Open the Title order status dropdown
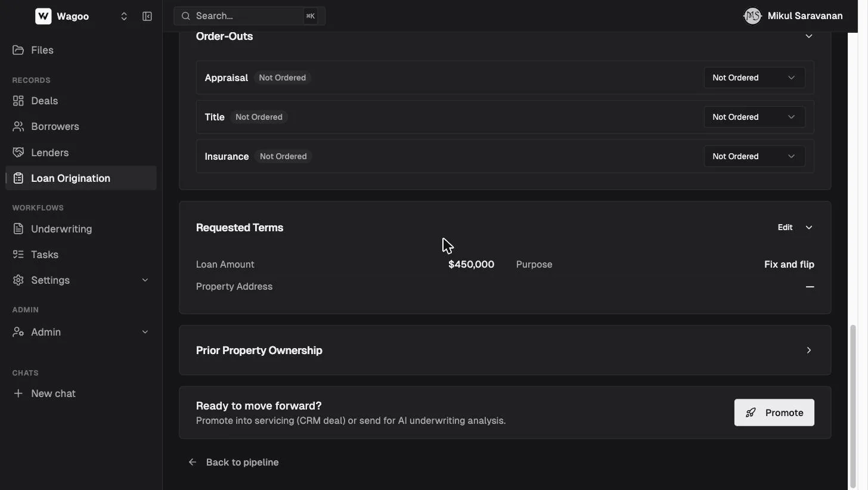This screenshot has height=490, width=868. pyautogui.click(x=754, y=117)
